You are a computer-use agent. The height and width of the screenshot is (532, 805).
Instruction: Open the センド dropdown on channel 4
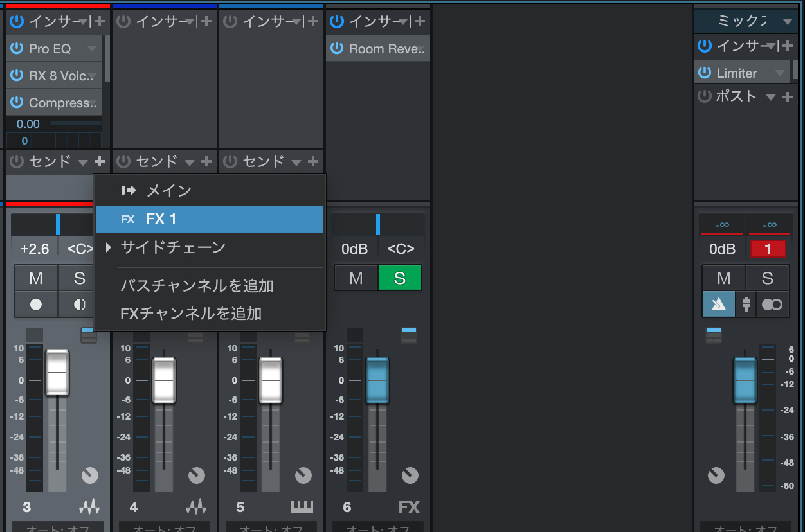(x=189, y=161)
